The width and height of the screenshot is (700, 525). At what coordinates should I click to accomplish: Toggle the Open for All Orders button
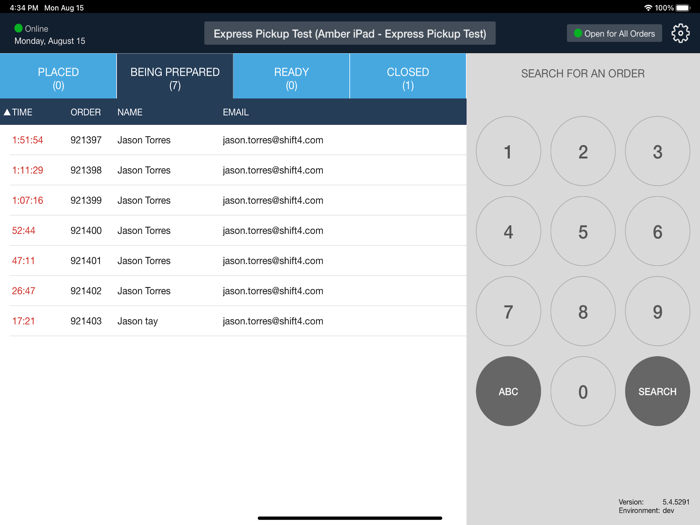(614, 33)
